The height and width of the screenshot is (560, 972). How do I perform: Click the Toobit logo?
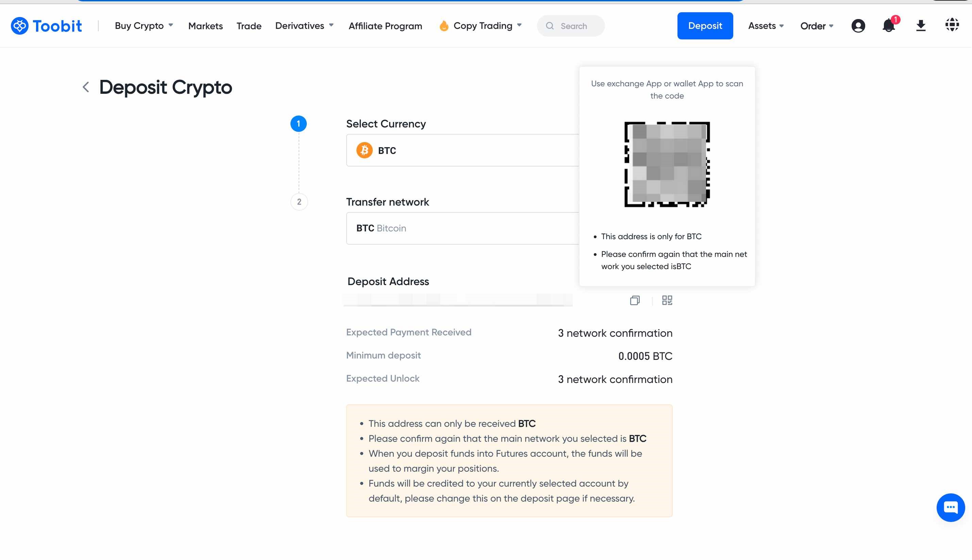click(46, 26)
